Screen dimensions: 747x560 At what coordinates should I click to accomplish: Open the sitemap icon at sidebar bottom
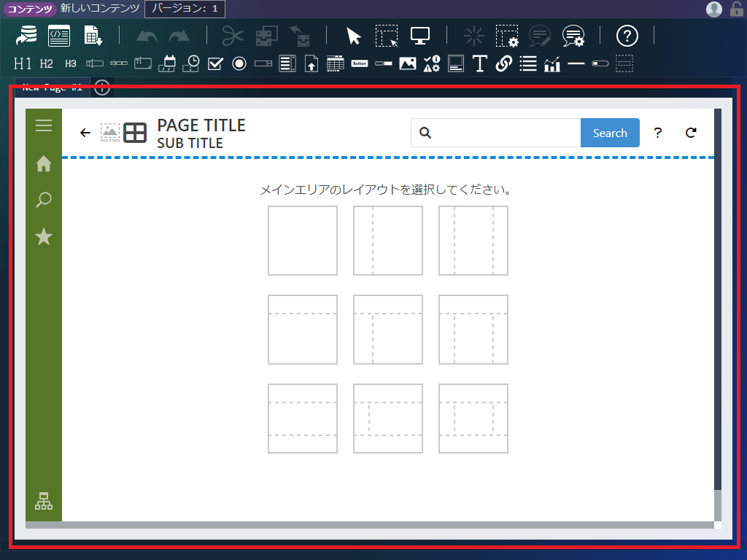[44, 501]
